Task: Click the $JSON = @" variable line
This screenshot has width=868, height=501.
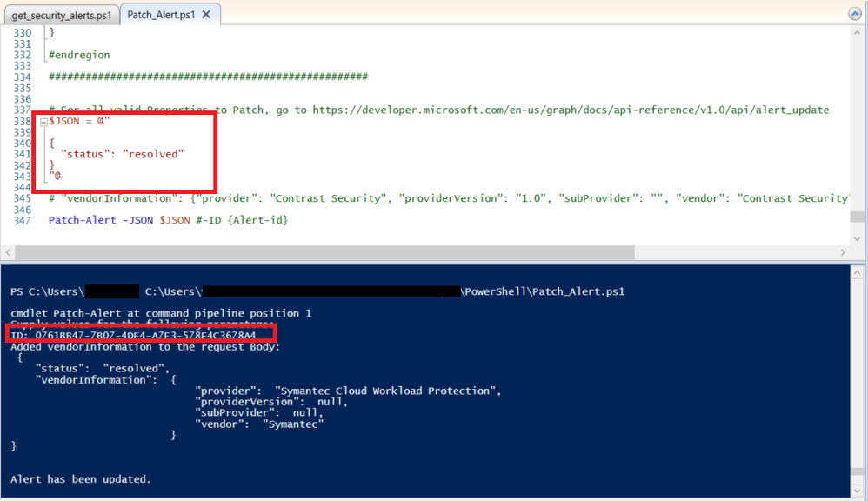Action: tap(79, 121)
